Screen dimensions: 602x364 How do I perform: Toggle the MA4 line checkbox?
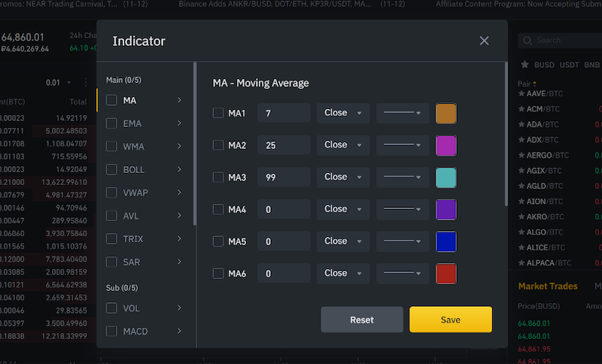pyautogui.click(x=218, y=209)
